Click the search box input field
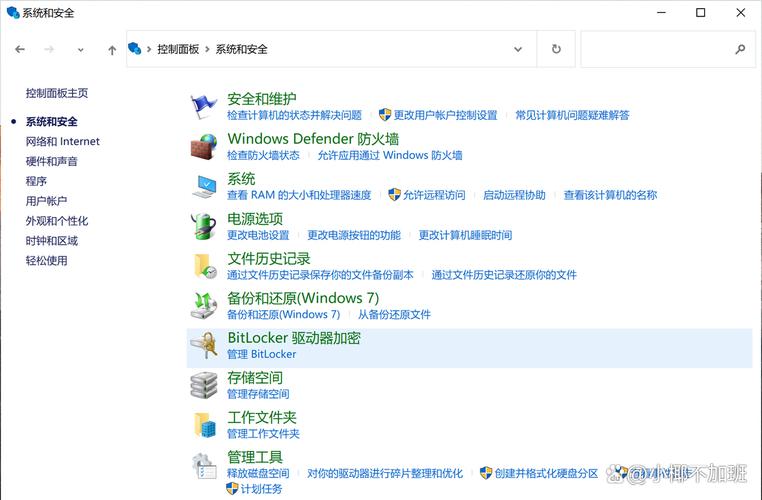The width and height of the screenshot is (762, 500). pyautogui.click(x=668, y=49)
